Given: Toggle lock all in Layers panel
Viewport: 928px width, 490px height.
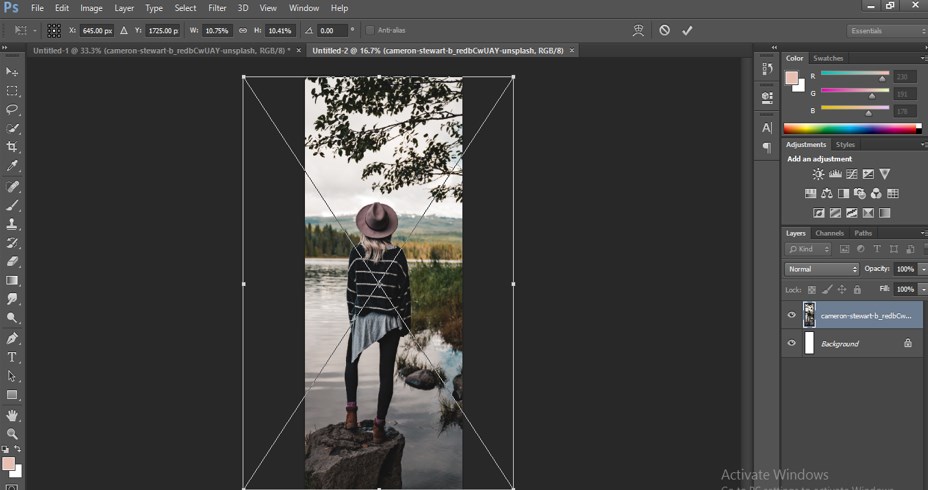Looking at the screenshot, I should click(857, 289).
